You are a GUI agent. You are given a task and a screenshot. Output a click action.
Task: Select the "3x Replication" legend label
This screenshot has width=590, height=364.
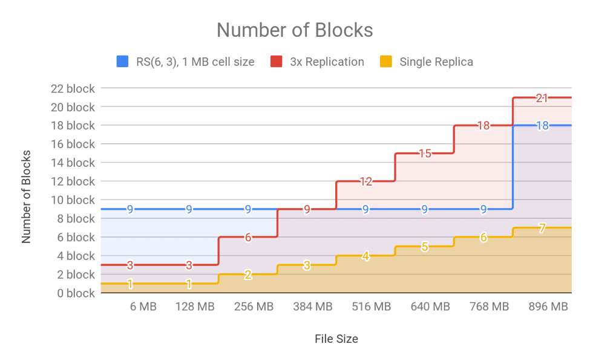click(327, 62)
